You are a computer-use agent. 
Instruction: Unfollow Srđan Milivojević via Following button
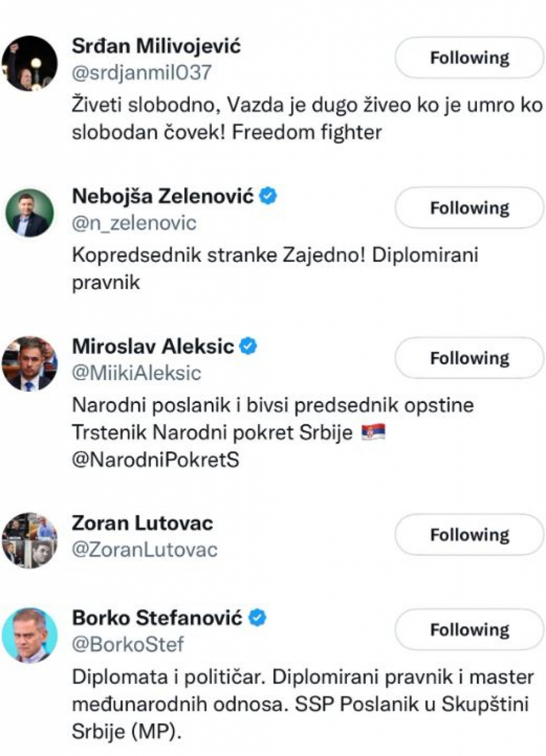coord(470,58)
